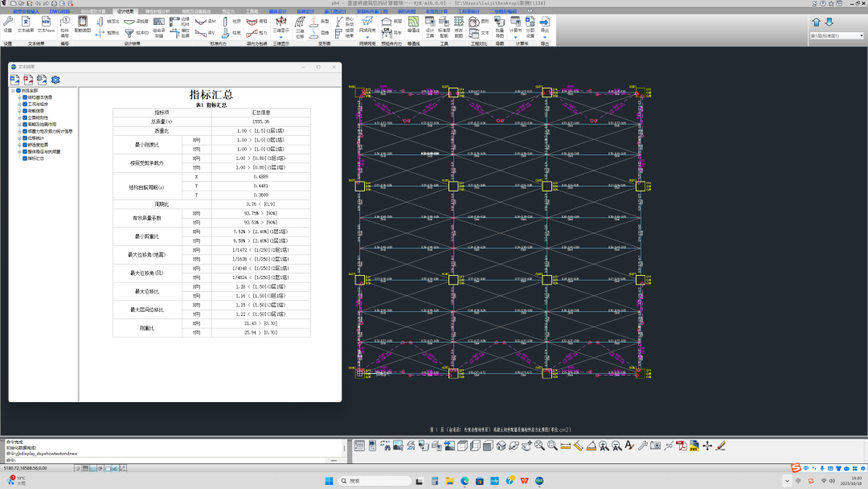Image resolution: width=868 pixels, height=489 pixels.
Task: Collapse the 浏览全部 tree root
Action: (13, 90)
